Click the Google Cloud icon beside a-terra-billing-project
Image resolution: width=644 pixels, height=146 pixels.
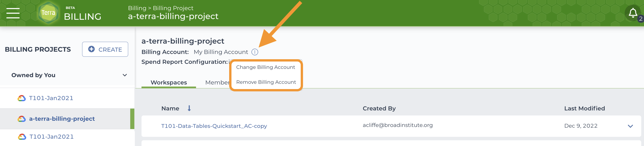tap(22, 119)
